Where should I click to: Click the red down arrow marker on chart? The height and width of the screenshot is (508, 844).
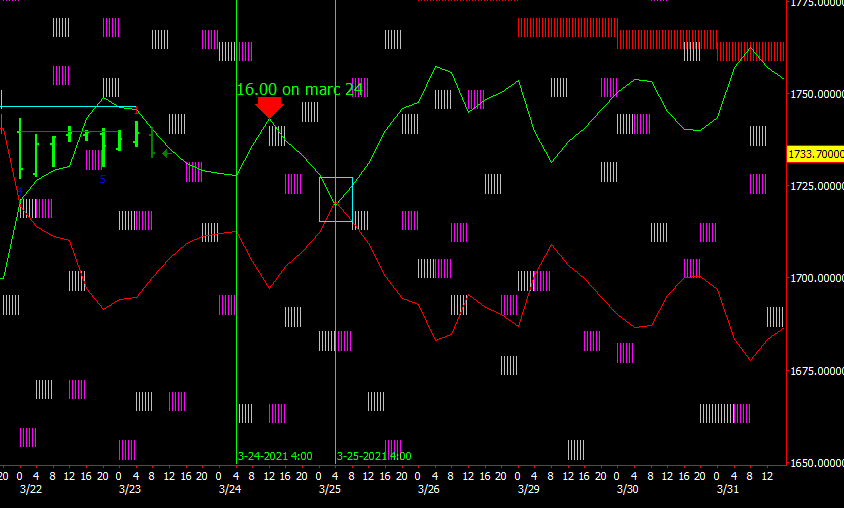click(x=269, y=108)
